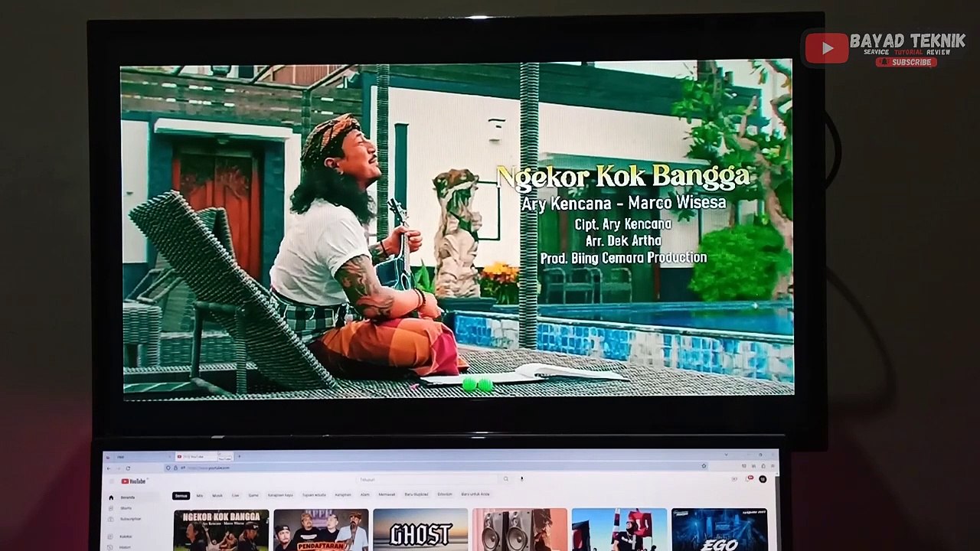
Task: Click the Beranda home icon in sidebar
Action: click(x=111, y=497)
